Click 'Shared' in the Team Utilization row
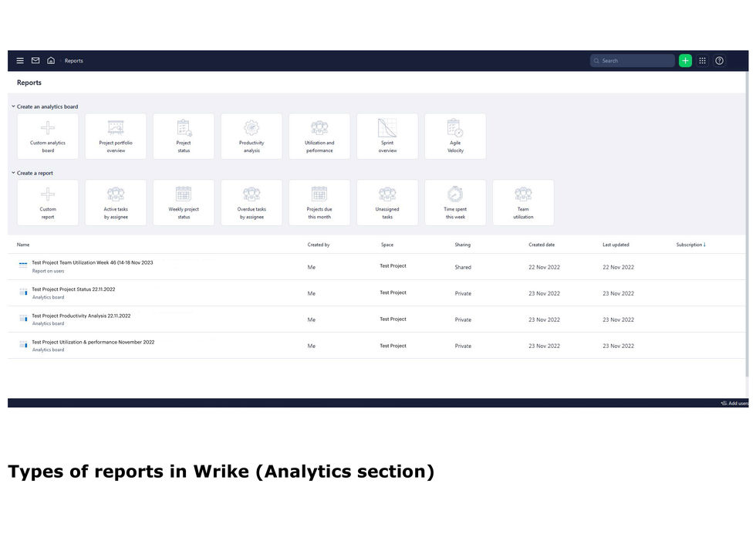 tap(463, 267)
